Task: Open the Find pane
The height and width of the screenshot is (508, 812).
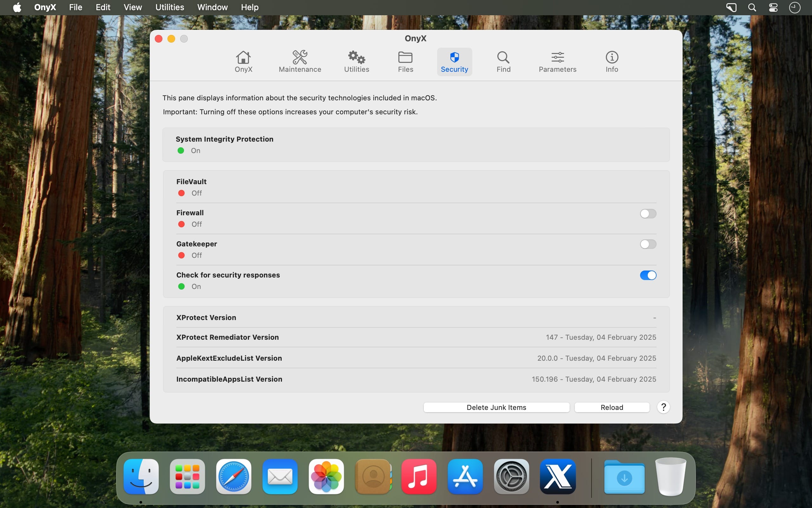Action: (503, 62)
